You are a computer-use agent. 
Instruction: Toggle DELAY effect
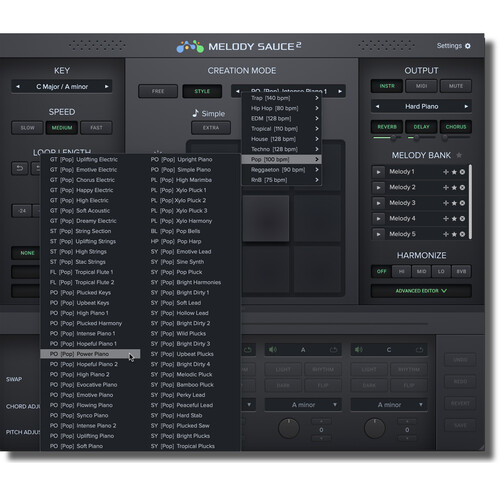421,127
